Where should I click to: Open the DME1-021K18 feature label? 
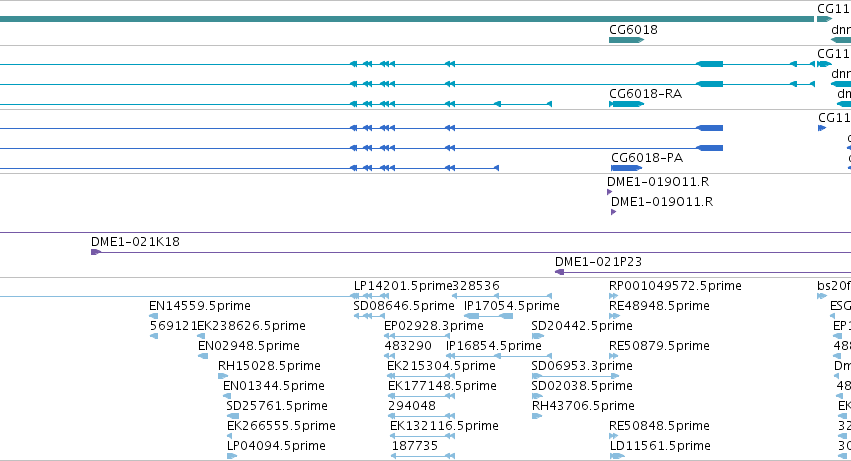pyautogui.click(x=135, y=242)
